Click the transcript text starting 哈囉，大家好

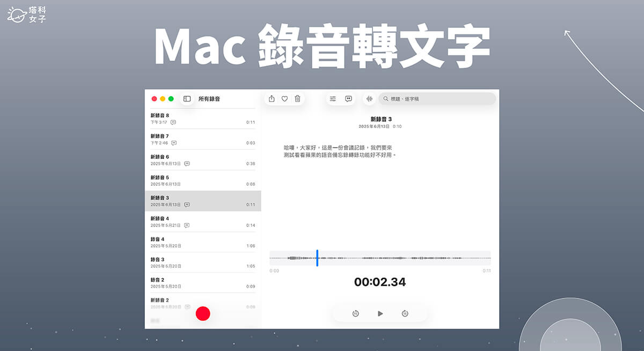[341, 151]
